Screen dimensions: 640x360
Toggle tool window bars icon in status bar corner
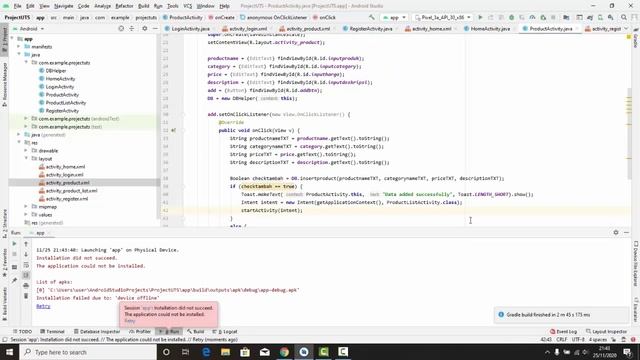coord(4,340)
